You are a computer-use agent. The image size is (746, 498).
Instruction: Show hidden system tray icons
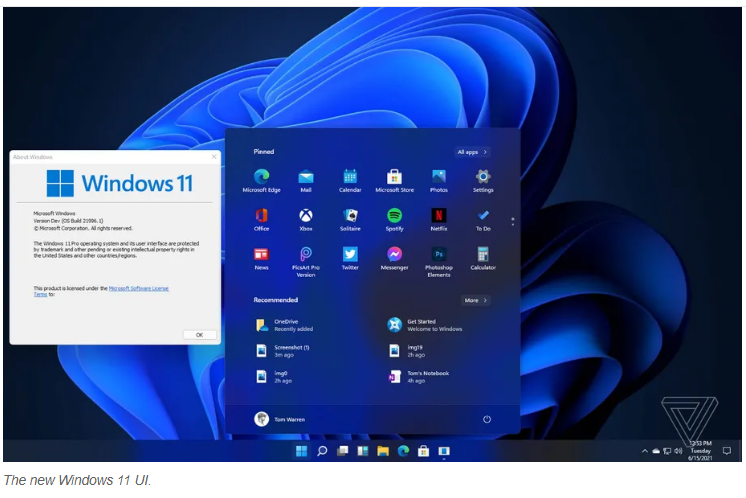[x=645, y=451]
